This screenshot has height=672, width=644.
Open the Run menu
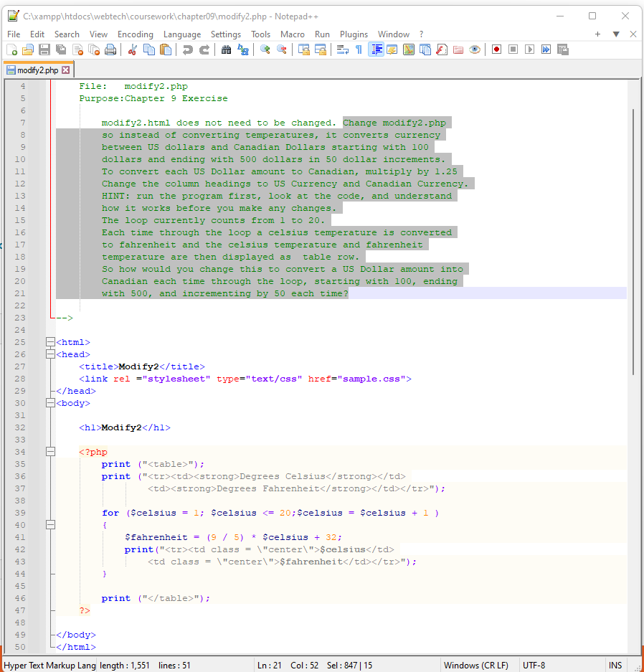click(x=322, y=34)
